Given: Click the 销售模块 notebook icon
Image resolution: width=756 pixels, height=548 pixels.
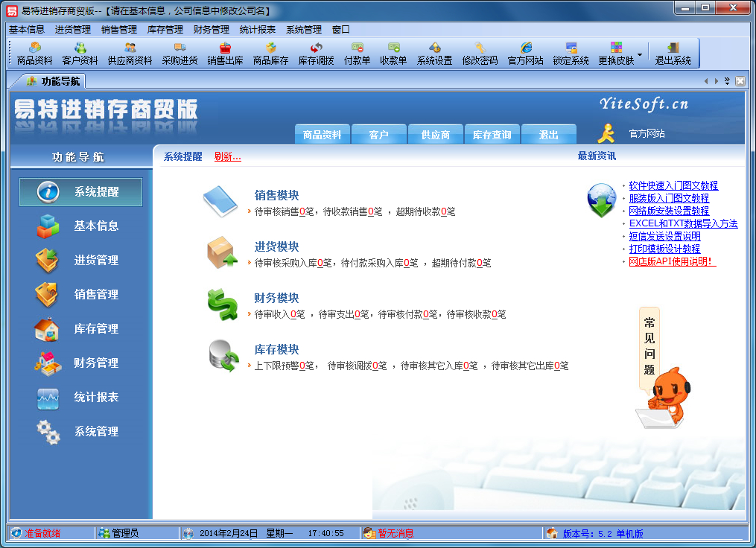Looking at the screenshot, I should click(220, 202).
